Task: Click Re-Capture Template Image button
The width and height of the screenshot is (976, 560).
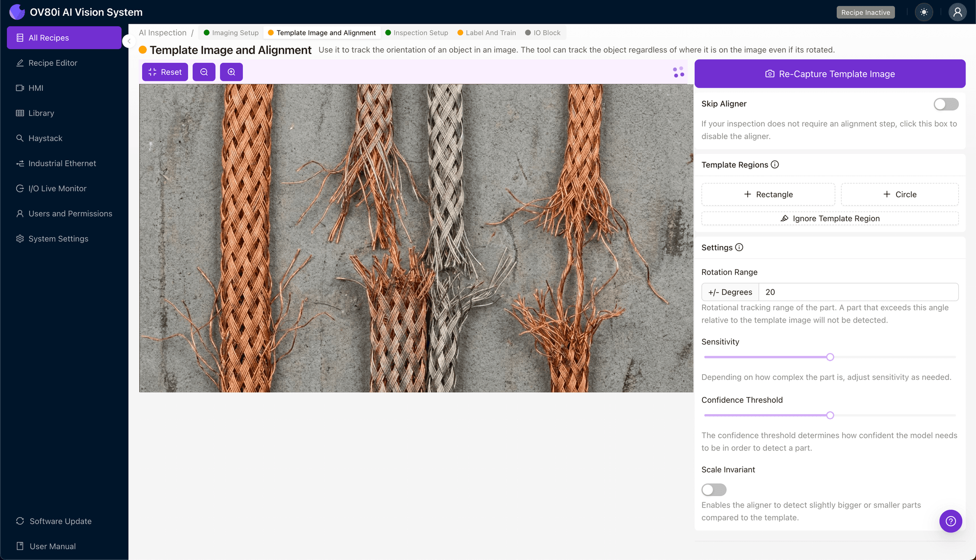Action: [x=830, y=74]
